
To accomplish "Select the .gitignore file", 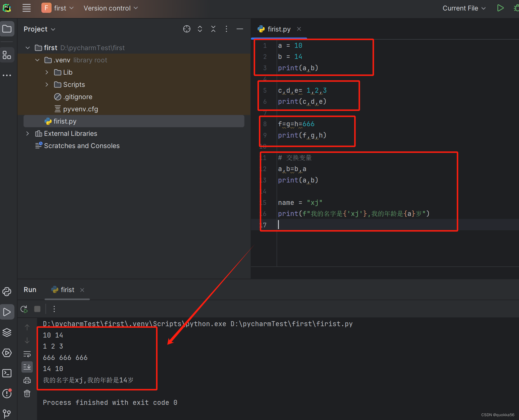I will 73,97.
